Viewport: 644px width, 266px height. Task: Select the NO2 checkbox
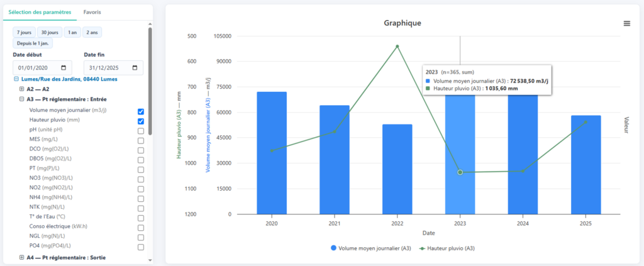coord(141,189)
